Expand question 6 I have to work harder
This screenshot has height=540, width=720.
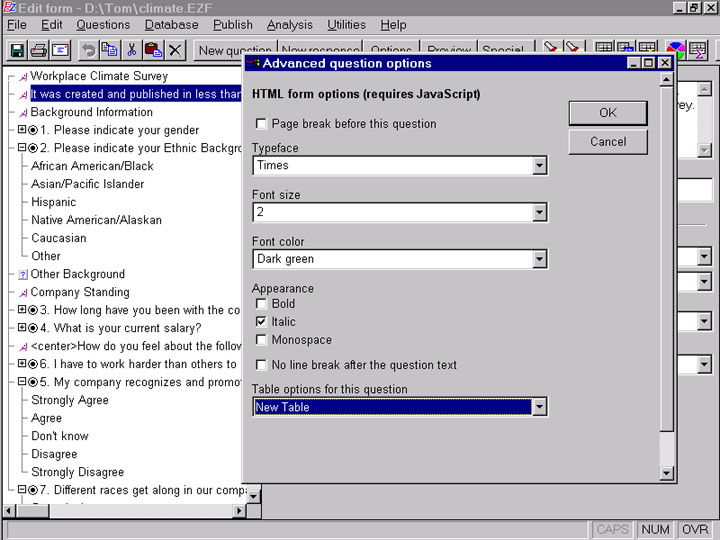coord(22,364)
